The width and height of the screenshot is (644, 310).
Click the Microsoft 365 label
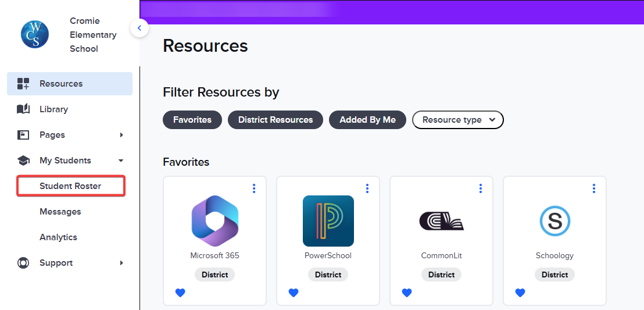(215, 255)
